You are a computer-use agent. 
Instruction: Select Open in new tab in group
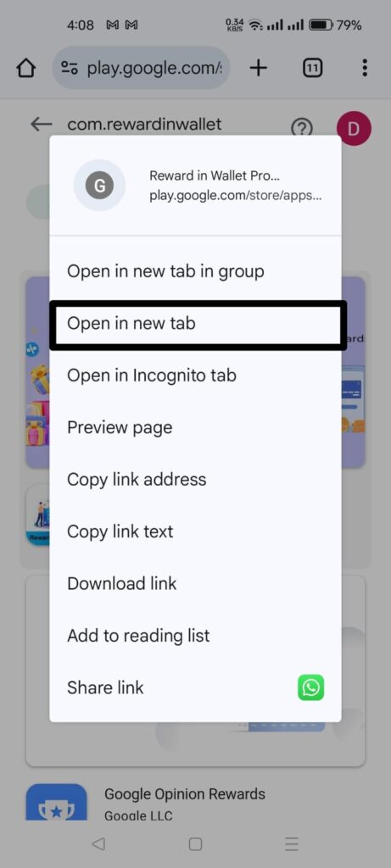pos(195,271)
